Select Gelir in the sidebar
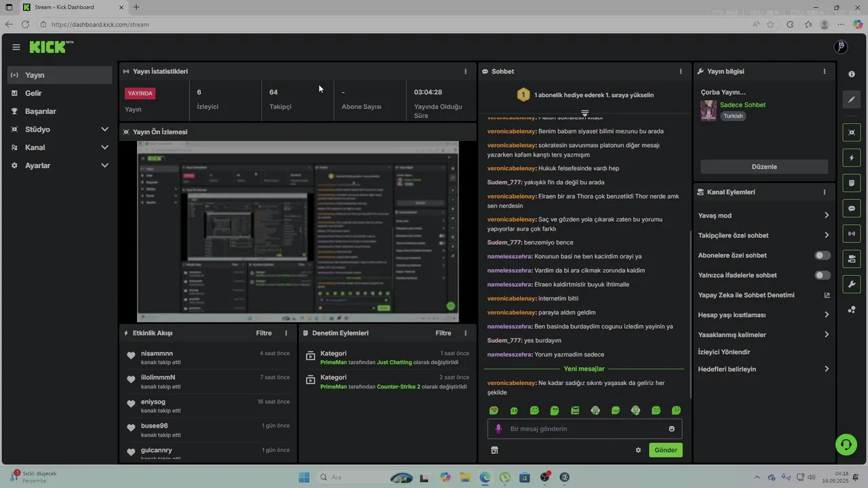The image size is (868, 488). [x=60, y=93]
